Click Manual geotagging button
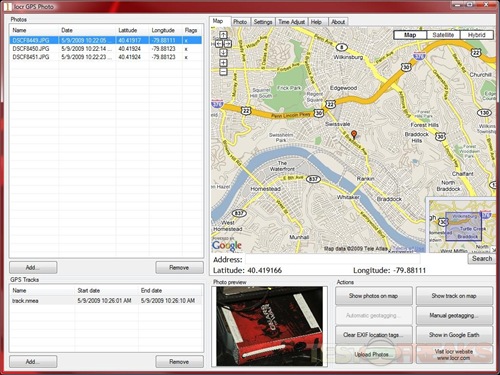Viewport: 500px width, 375px height. coord(454,315)
